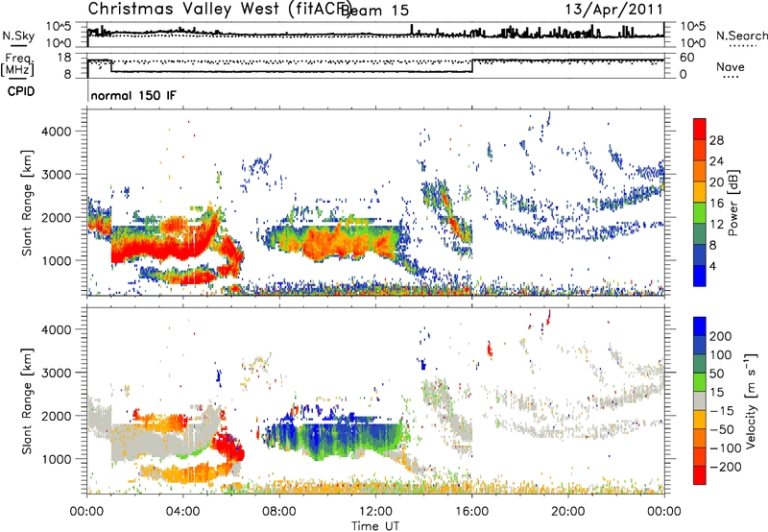Viewport: 768px width, 532px height.
Task: Click the 'N.Search' legend label
Action: click(x=741, y=36)
